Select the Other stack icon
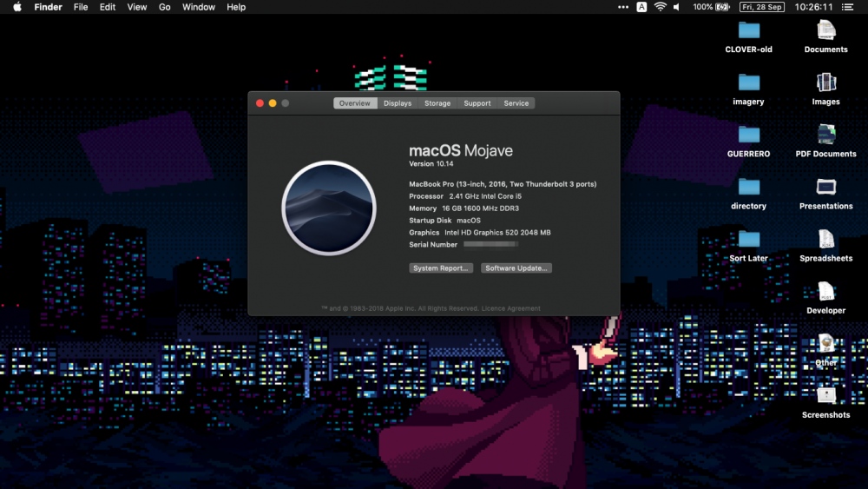The image size is (868, 489). tap(825, 343)
